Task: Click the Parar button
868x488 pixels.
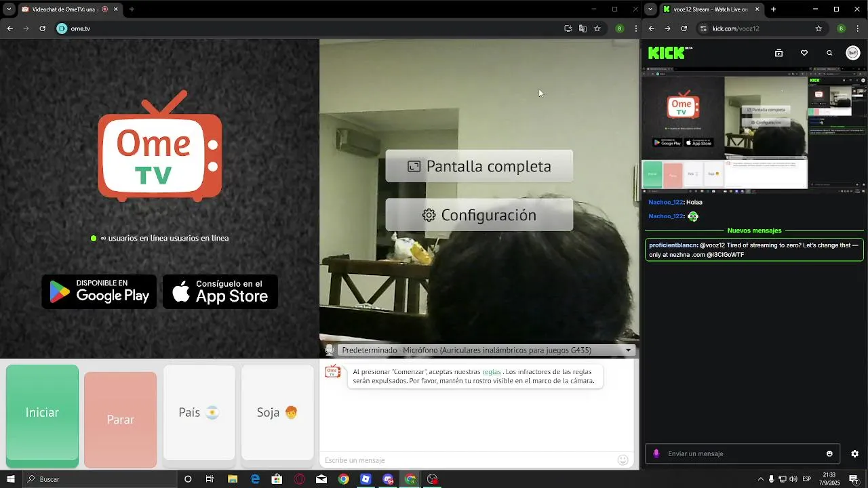Action: [120, 420]
